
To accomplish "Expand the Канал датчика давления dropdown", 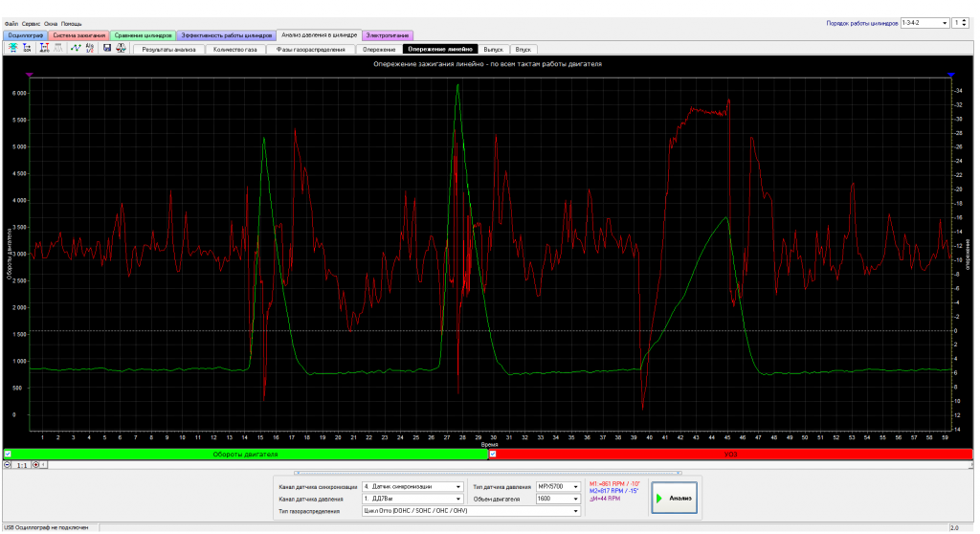I will click(x=458, y=499).
